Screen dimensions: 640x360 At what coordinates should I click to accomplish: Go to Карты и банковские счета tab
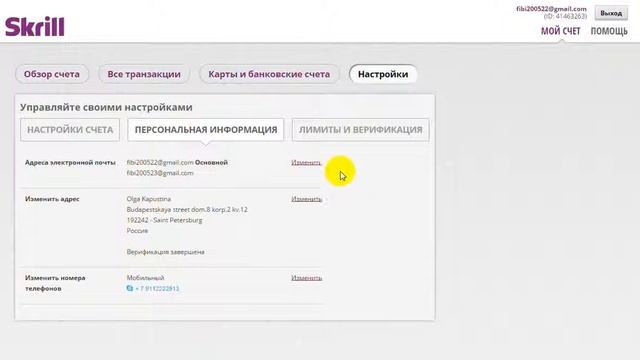269,74
